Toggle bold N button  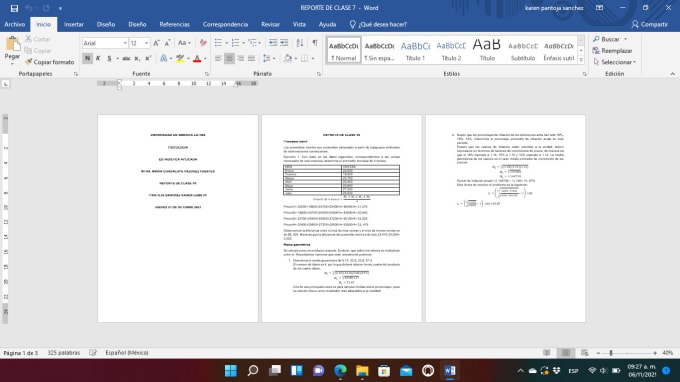tap(87, 58)
